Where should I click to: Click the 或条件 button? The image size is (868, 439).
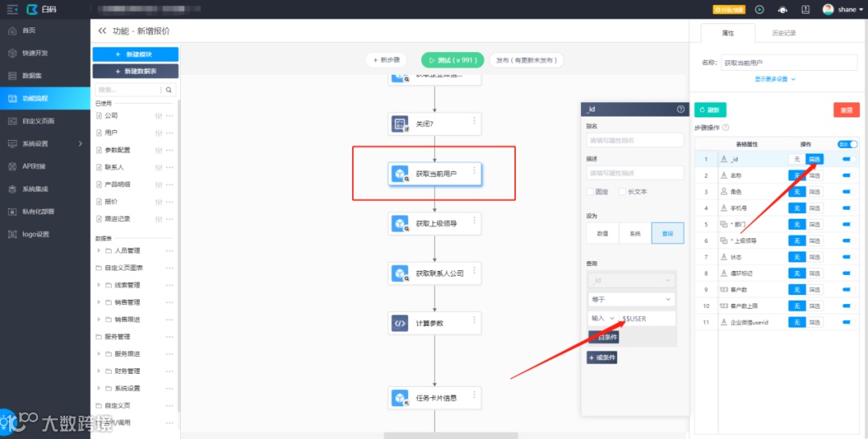point(602,358)
